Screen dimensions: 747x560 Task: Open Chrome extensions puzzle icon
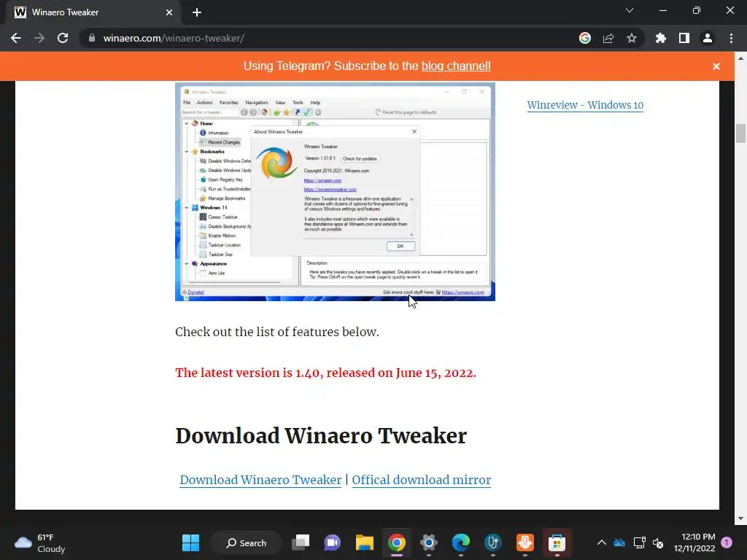coord(661,38)
